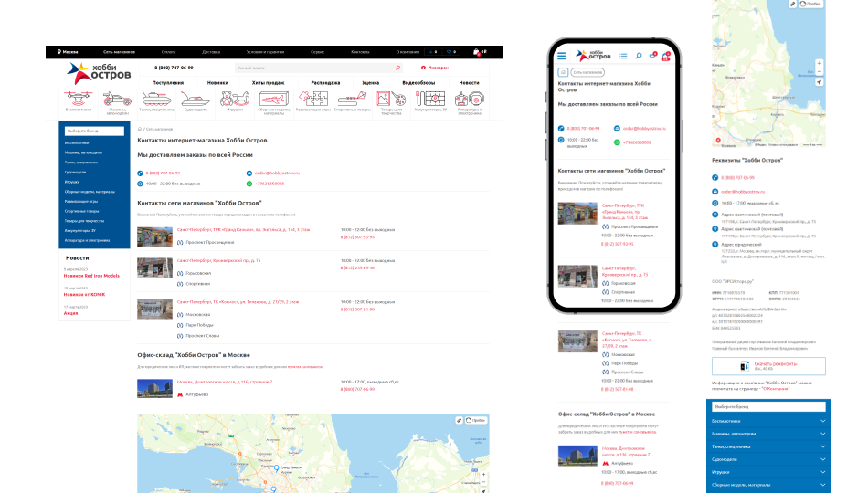Open the hamburger menu on the phone mockup
The width and height of the screenshot is (868, 493).
tap(561, 56)
